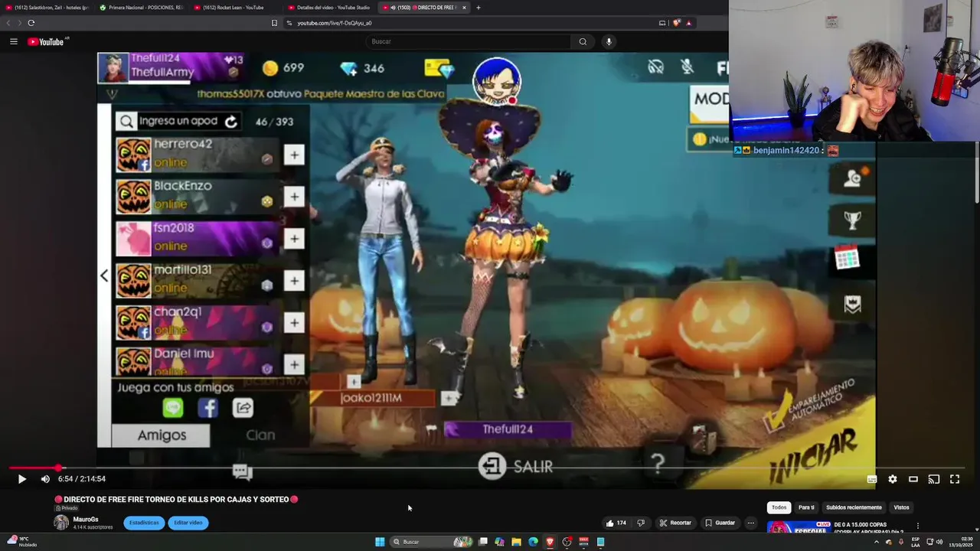
Task: Click the plus button next to herrero42
Action: click(294, 155)
